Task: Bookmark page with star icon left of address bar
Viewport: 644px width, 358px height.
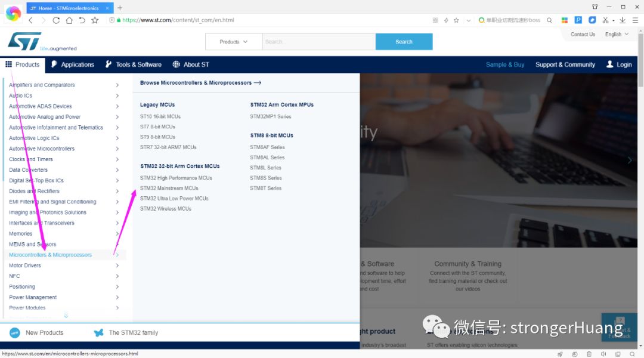Action: [95, 20]
